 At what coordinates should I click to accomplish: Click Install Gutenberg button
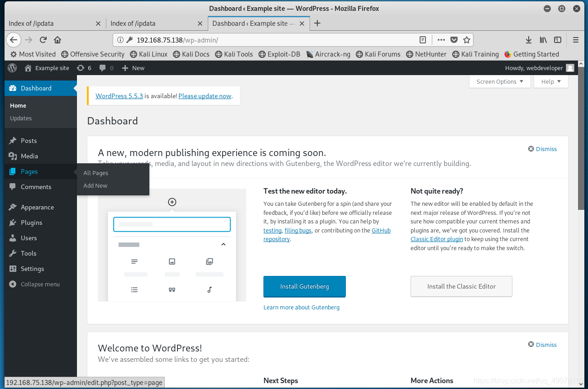(305, 286)
